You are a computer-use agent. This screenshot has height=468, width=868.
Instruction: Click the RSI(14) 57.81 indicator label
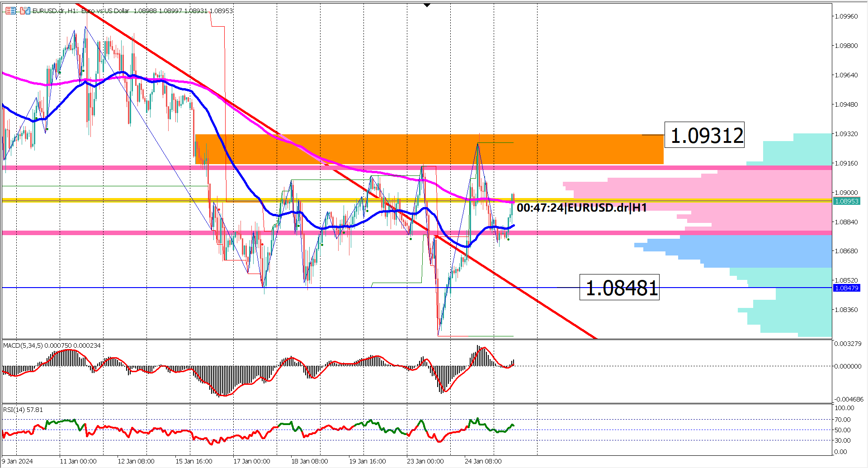(22, 410)
